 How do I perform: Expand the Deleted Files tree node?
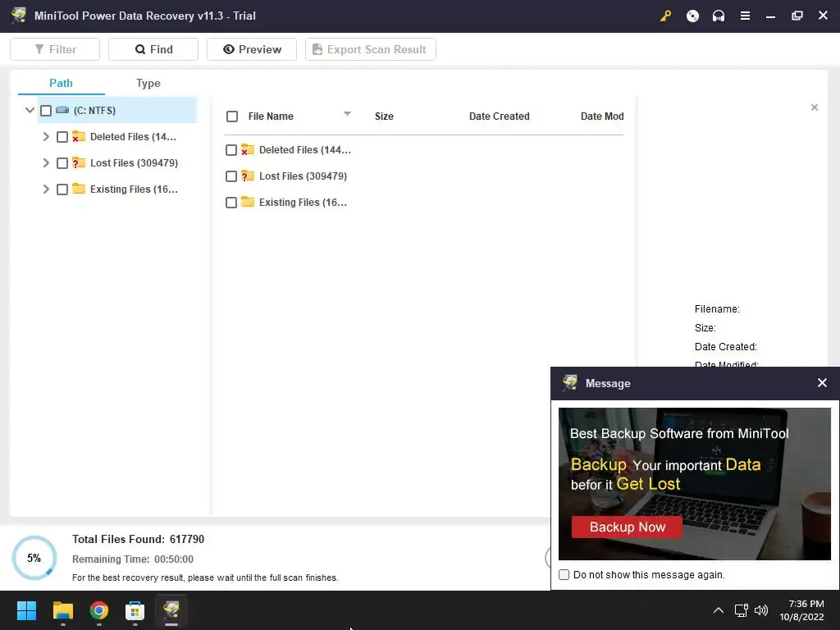click(46, 137)
